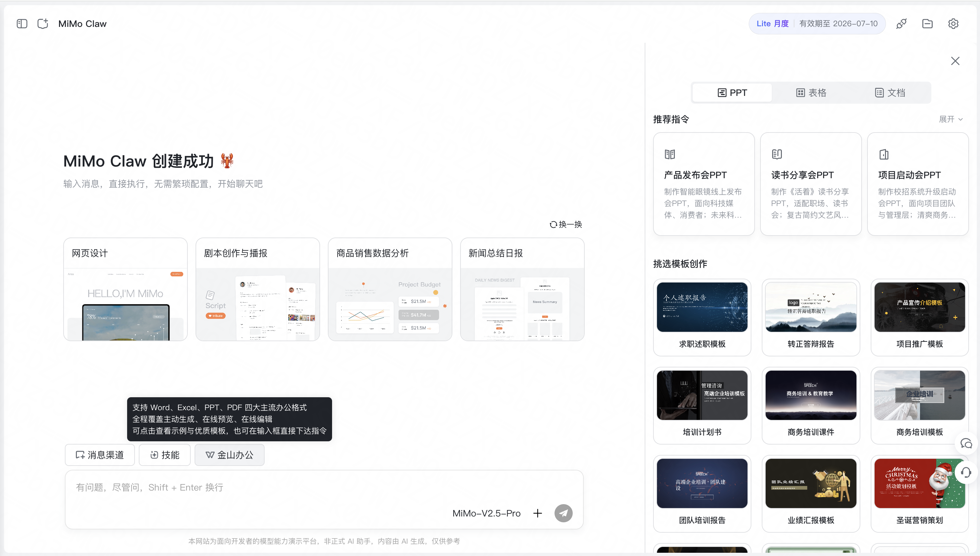
Task: Click the MiMo Claw title text
Action: click(82, 24)
